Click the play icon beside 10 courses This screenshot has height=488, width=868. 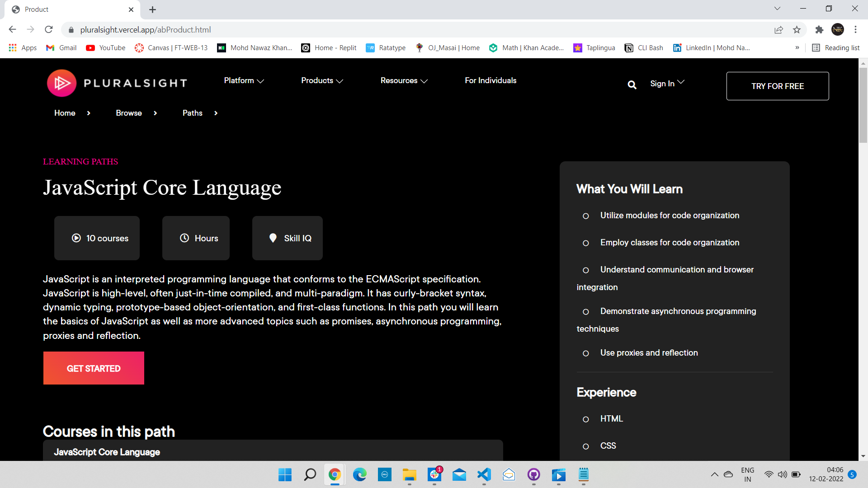pyautogui.click(x=76, y=238)
